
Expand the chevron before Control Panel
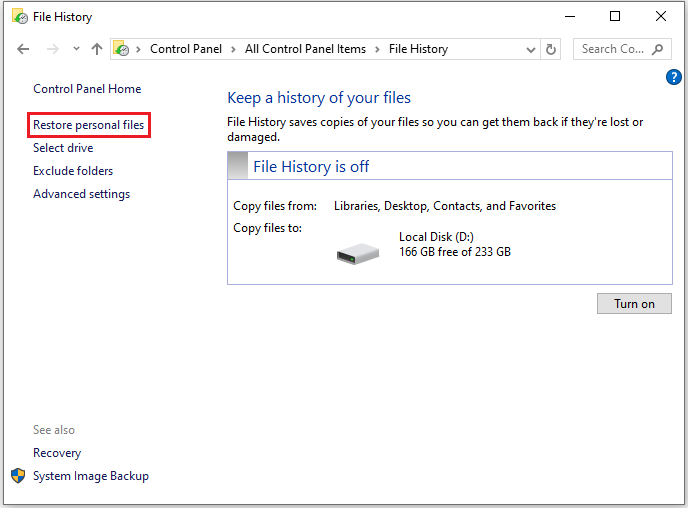pos(138,49)
